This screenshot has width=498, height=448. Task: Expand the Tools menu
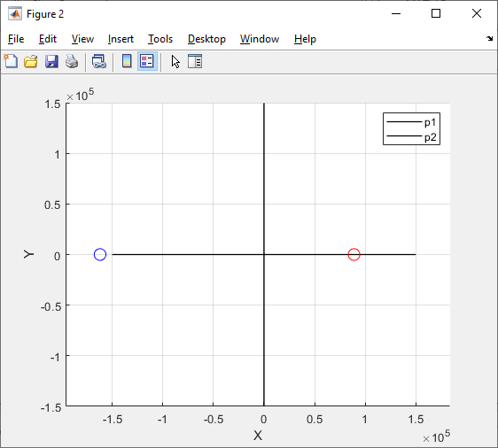pos(160,39)
